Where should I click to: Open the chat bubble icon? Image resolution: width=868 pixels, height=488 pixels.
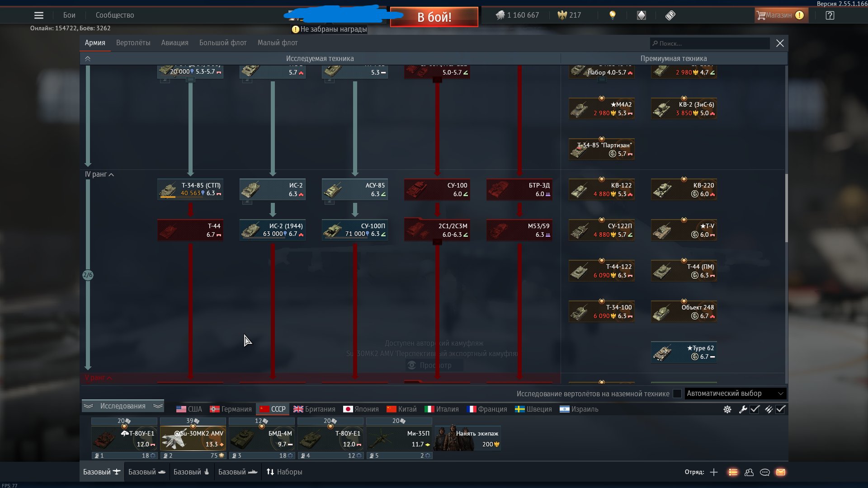pyautogui.click(x=765, y=472)
